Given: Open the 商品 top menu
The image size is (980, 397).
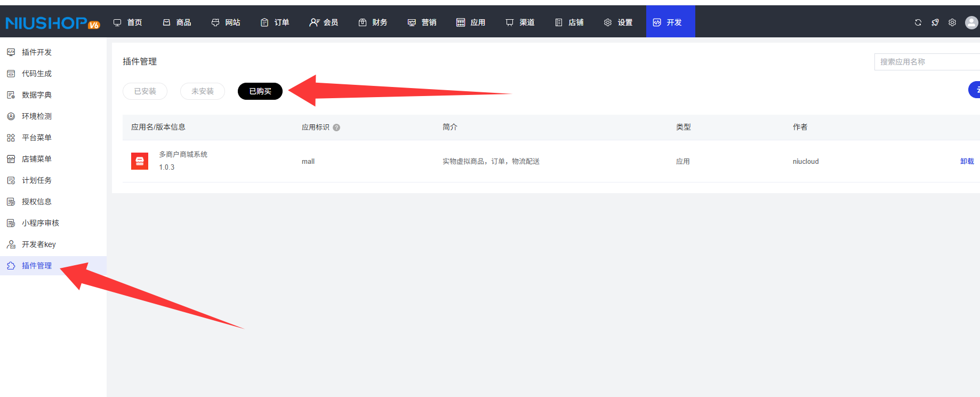Looking at the screenshot, I should (x=177, y=22).
